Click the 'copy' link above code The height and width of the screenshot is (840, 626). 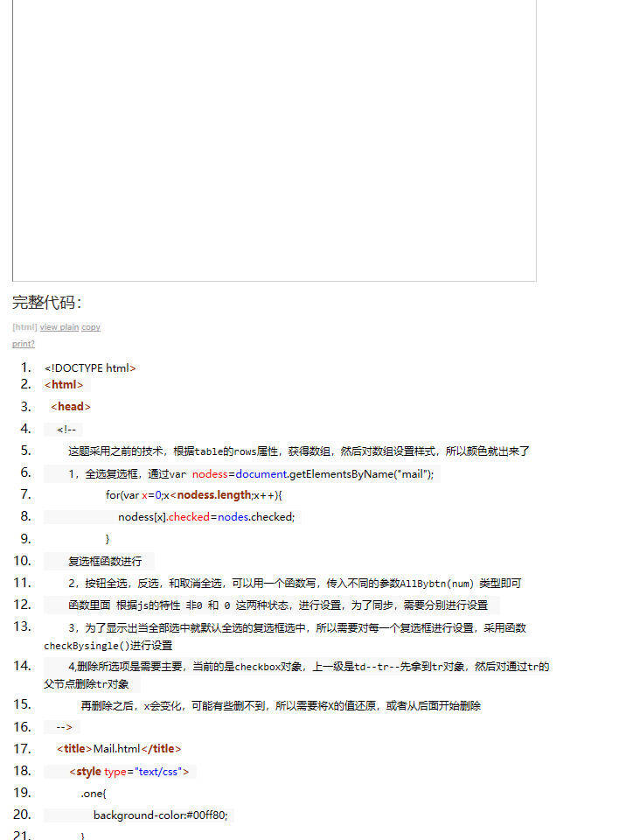click(91, 326)
